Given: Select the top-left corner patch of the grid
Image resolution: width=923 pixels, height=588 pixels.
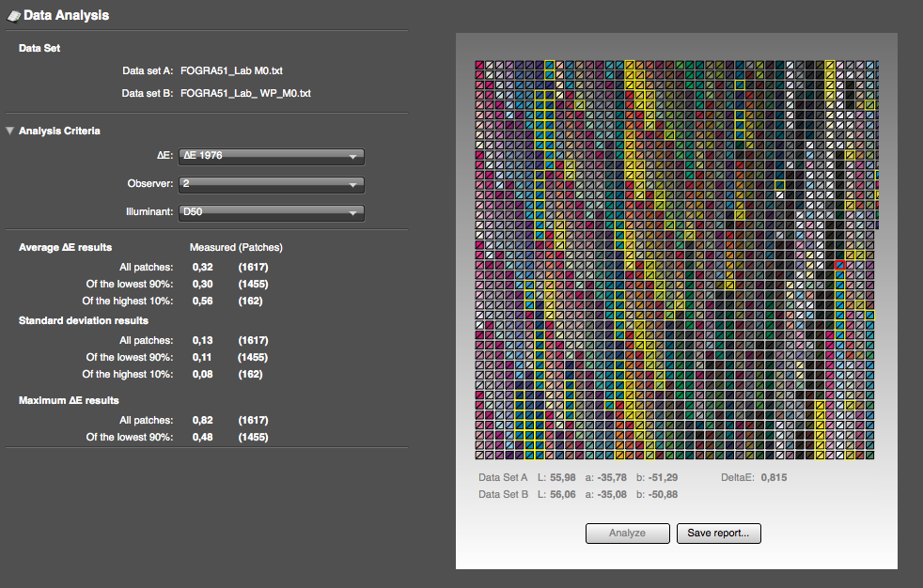Looking at the screenshot, I should [479, 65].
